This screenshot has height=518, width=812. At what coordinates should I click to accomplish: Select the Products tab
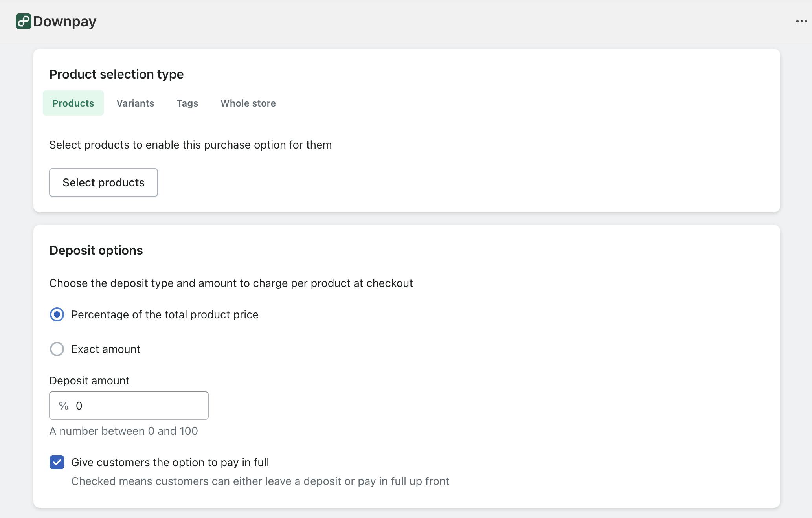pyautogui.click(x=73, y=103)
